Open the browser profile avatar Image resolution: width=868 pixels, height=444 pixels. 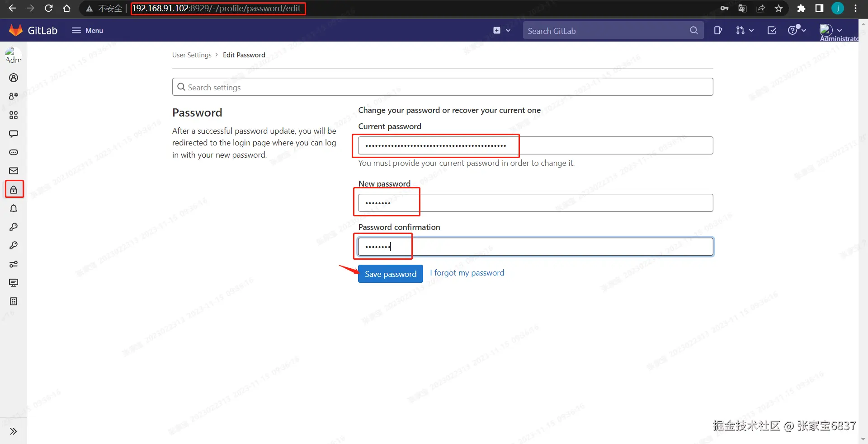tap(838, 8)
